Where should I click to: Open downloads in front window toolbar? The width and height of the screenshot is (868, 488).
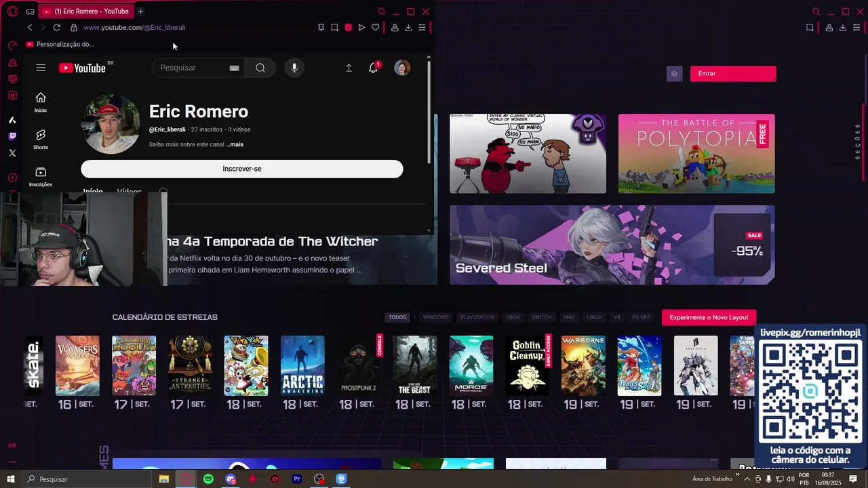tap(408, 28)
